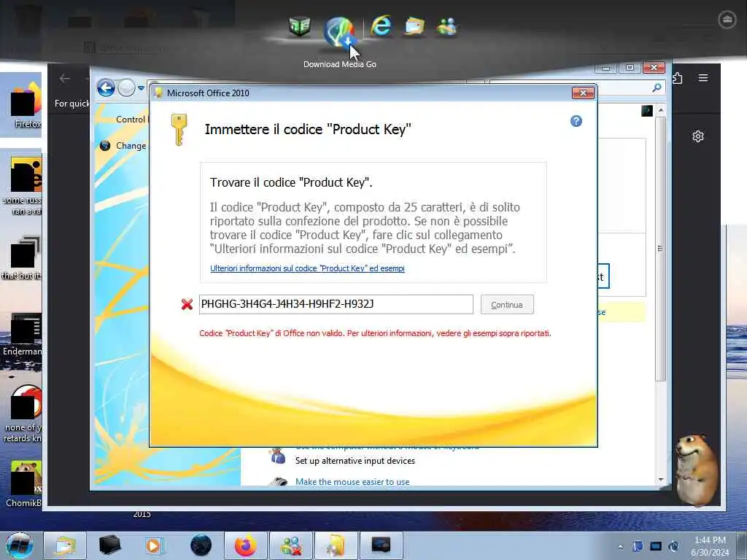Close the Control Panel window
Image resolution: width=747 pixels, height=560 pixels.
654,68
